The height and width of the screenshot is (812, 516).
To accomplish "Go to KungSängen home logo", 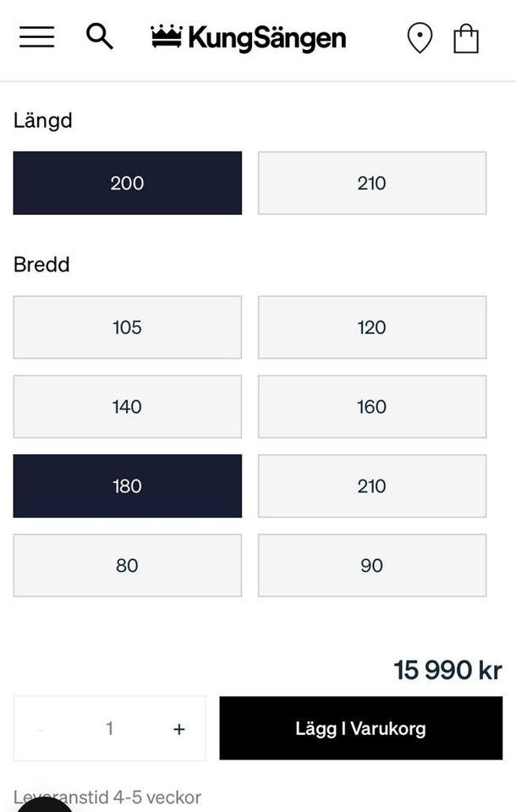I will click(x=249, y=37).
